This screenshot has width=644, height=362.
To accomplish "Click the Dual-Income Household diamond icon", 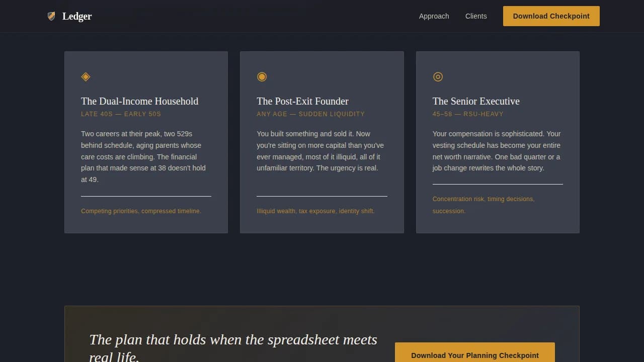I will pos(86,76).
